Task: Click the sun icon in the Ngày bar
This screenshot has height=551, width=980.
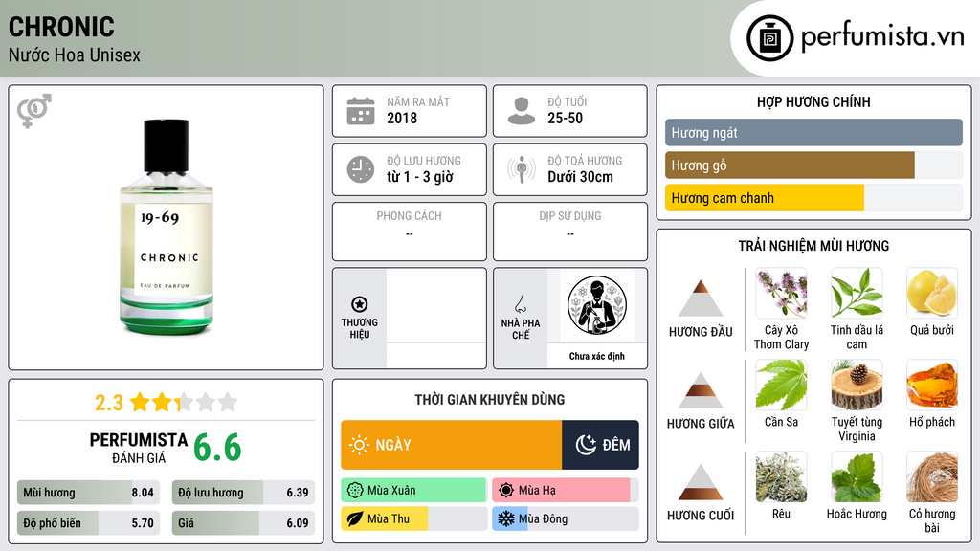Action: click(x=360, y=445)
